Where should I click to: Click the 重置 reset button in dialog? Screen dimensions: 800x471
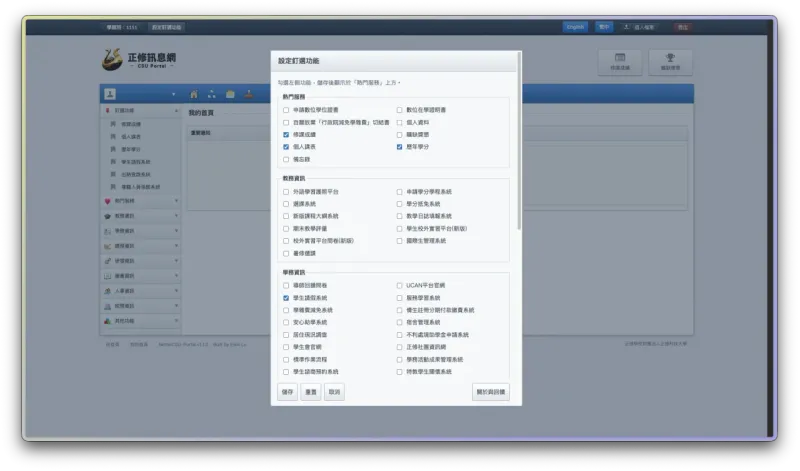point(311,392)
